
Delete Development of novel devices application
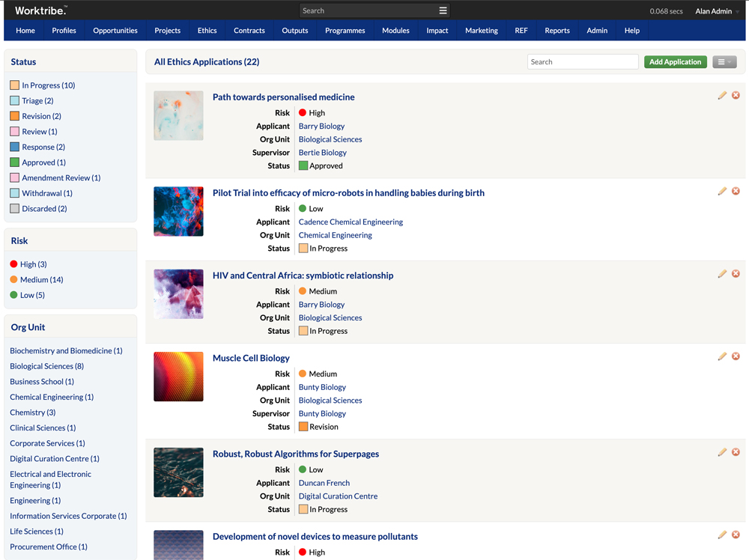point(736,535)
